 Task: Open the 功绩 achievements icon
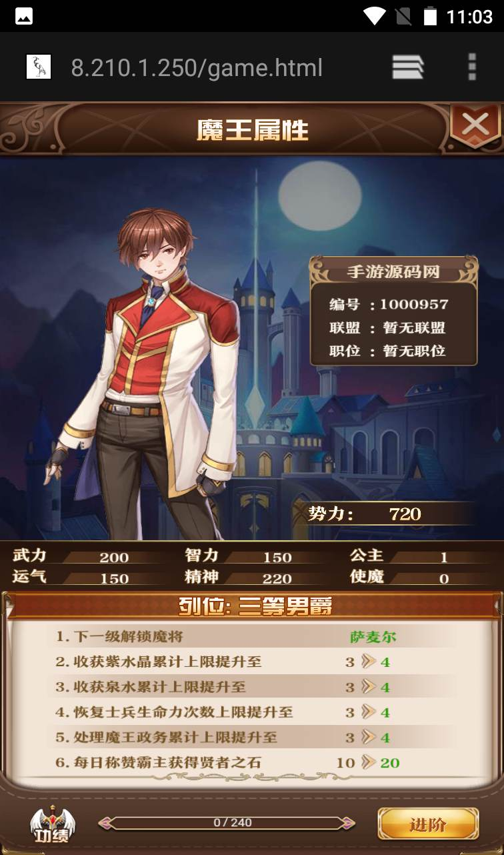53,824
